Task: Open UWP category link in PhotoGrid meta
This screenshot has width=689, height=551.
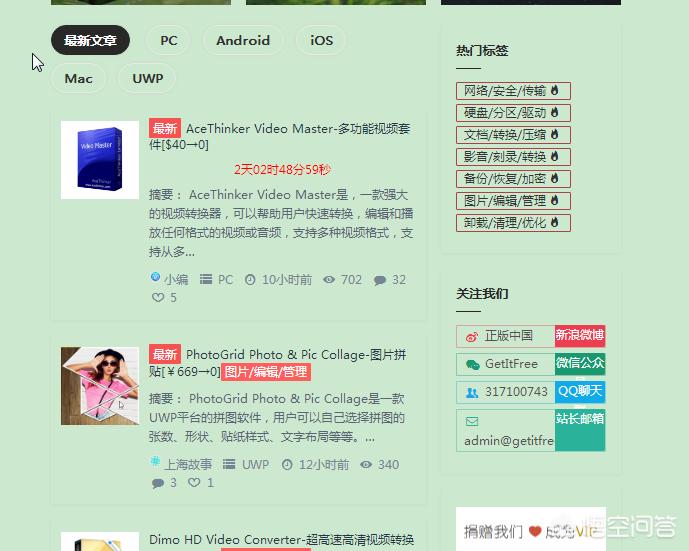Action: (255, 464)
